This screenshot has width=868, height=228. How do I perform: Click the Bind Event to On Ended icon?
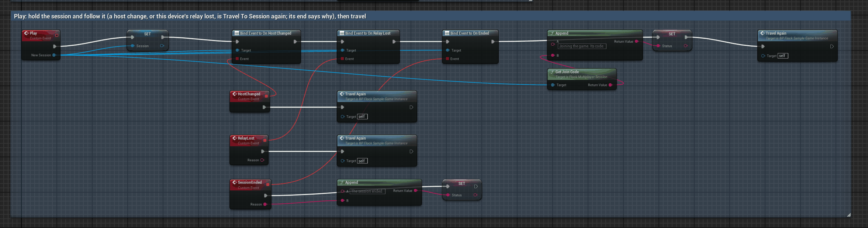pyautogui.click(x=447, y=33)
